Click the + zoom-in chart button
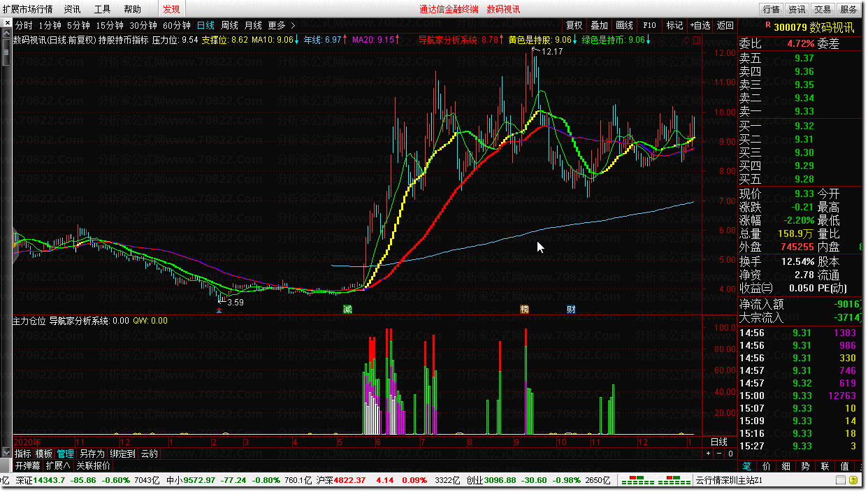868x492 pixels. 709,454
